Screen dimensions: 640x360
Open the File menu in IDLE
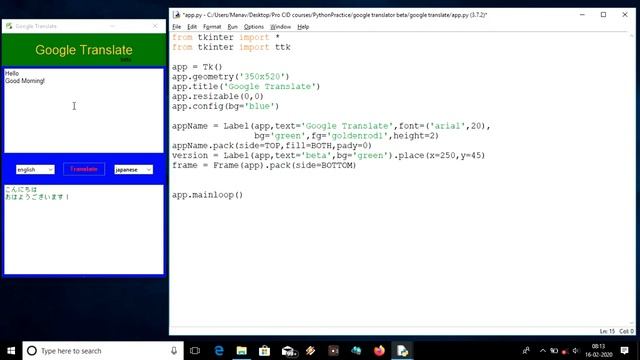point(177,27)
